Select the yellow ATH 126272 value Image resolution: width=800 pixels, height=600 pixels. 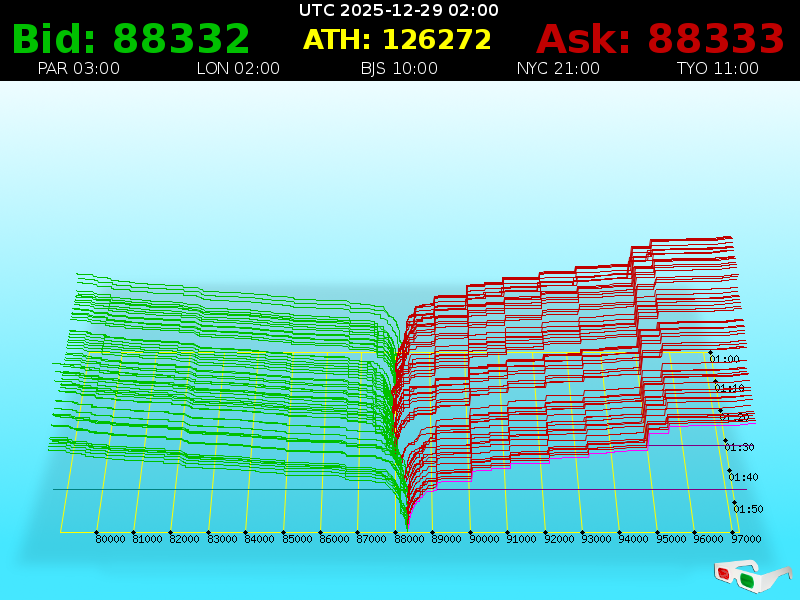[x=397, y=40]
